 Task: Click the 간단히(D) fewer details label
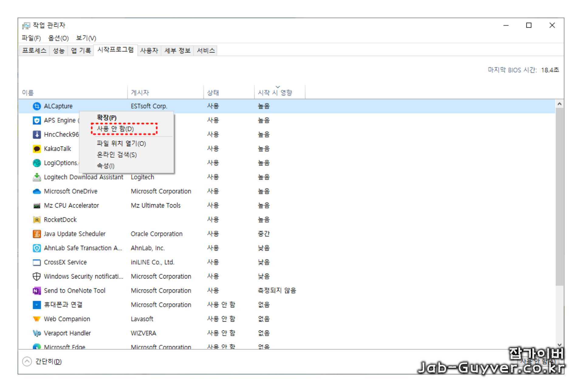coord(48,362)
